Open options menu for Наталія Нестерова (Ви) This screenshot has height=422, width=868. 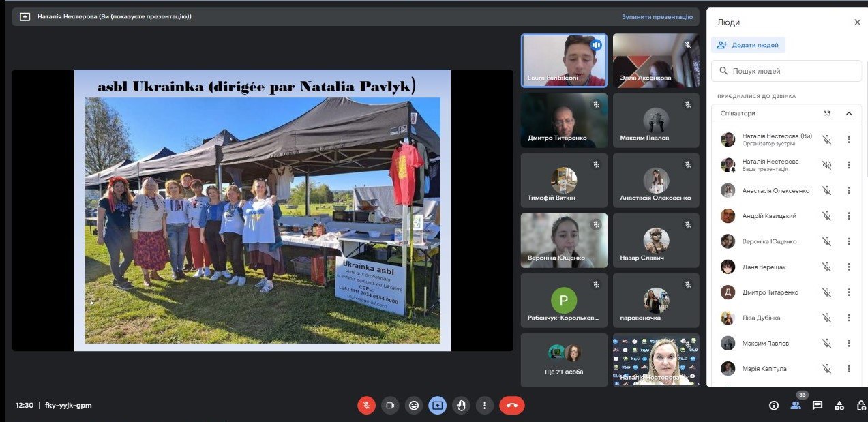point(849,140)
